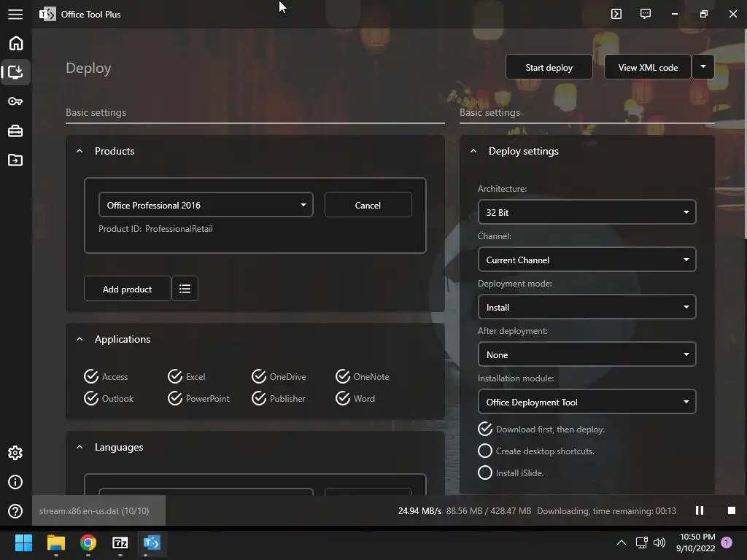Screen dimensions: 747x560
Task: Open the Activate key icon page
Action: 16,101
